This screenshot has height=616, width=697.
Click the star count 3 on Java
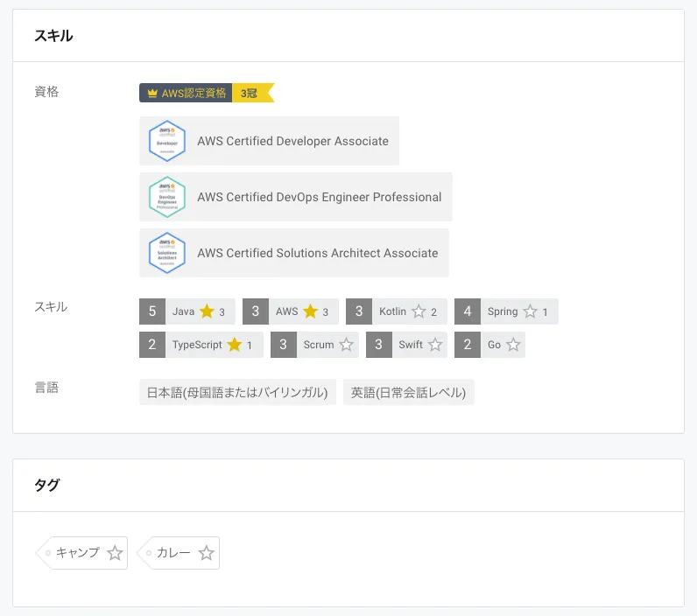(222, 312)
